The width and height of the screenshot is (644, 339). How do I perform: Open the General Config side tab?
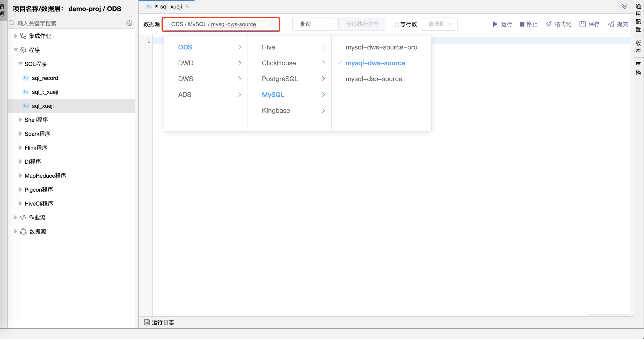(x=638, y=17)
